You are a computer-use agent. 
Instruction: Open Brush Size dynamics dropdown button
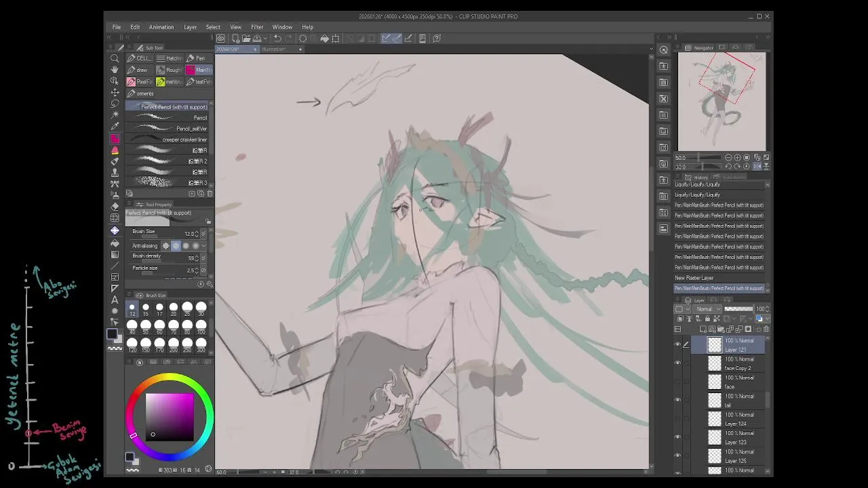[x=203, y=234]
